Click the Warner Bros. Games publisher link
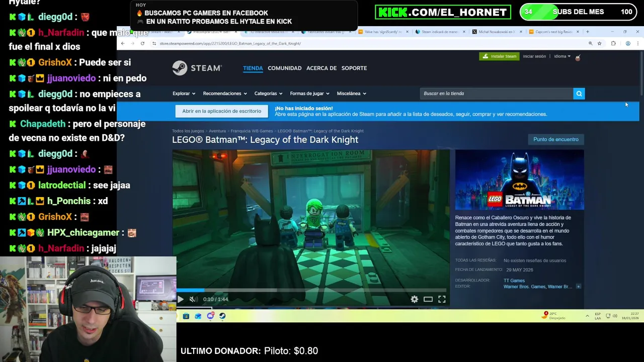 524,287
